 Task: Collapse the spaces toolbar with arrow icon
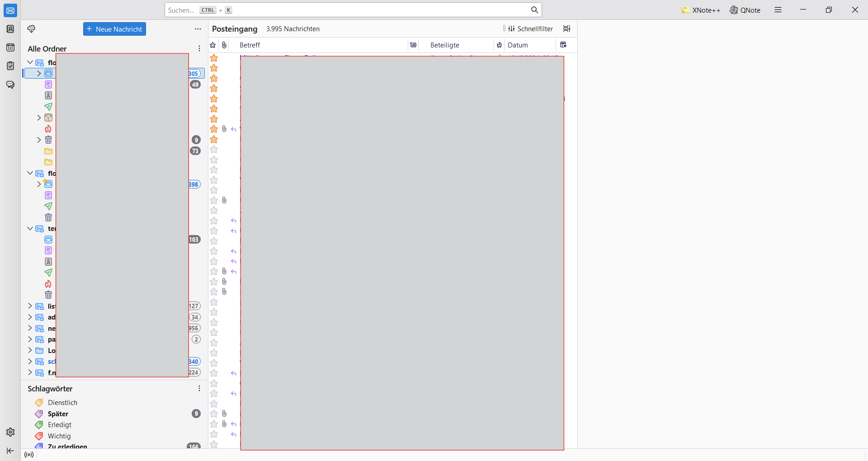pos(10,451)
